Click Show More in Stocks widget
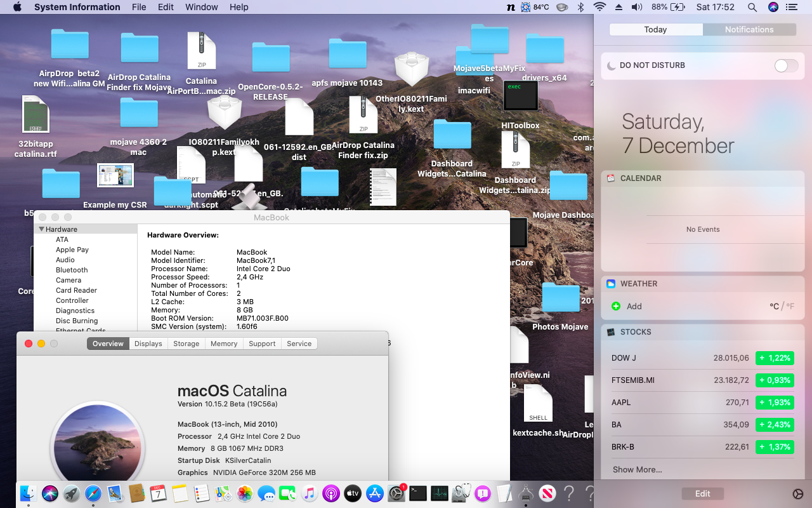 [638, 470]
